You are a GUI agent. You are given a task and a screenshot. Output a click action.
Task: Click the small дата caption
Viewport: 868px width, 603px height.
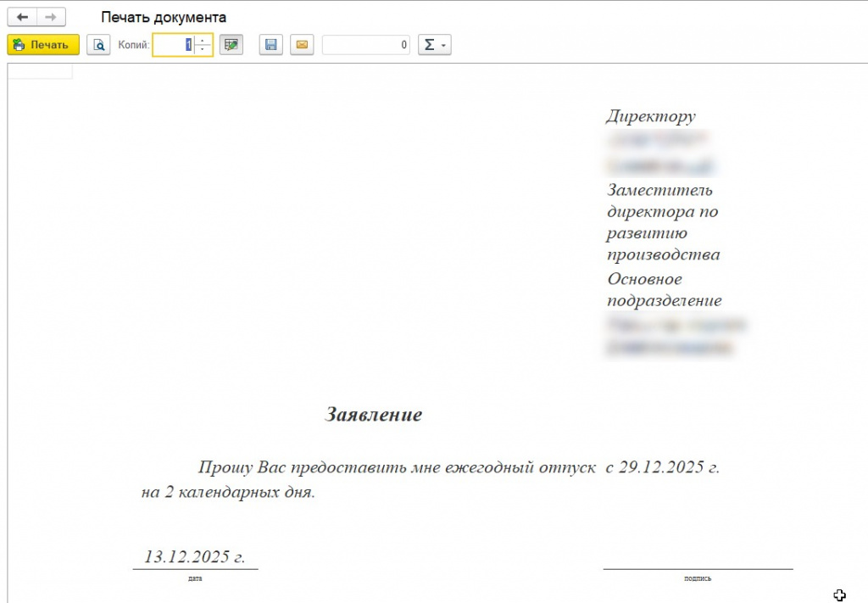click(195, 578)
